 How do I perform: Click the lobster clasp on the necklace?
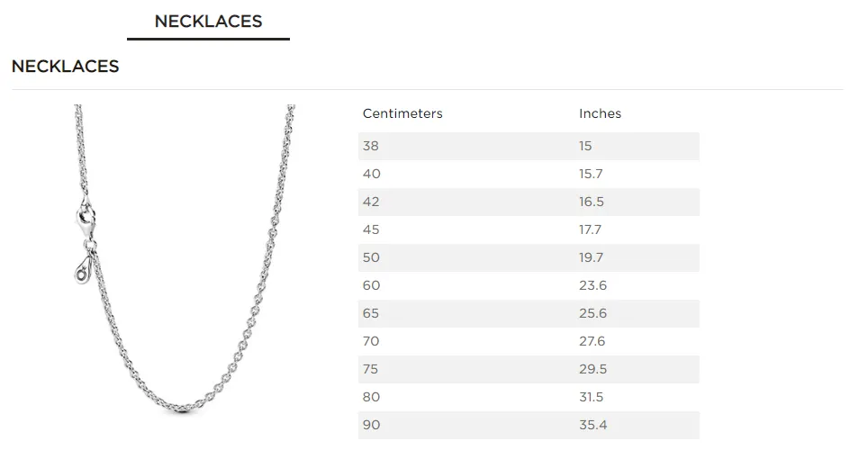pyautogui.click(x=86, y=217)
